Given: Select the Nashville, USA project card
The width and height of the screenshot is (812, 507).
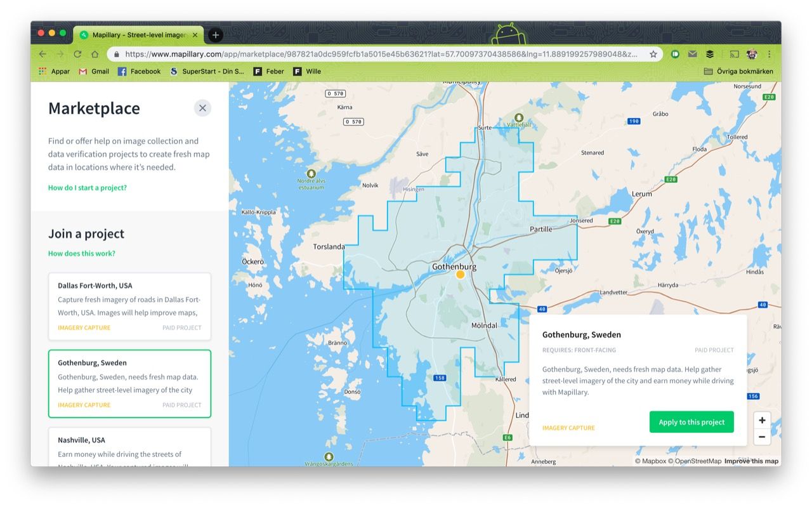Looking at the screenshot, I should point(129,447).
